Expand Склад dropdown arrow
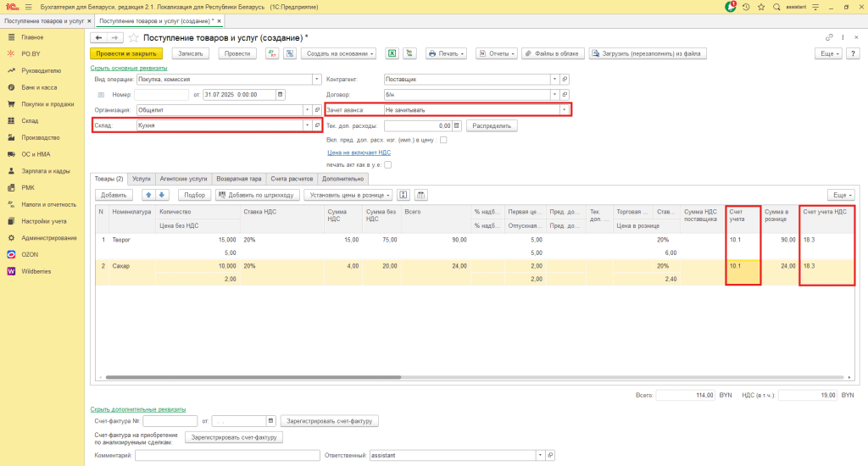 coord(307,125)
